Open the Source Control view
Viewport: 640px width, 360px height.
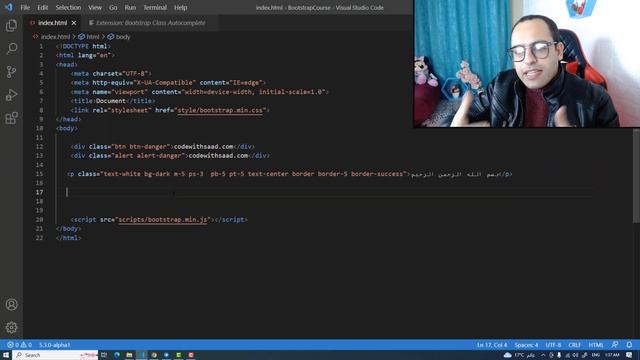(11, 72)
